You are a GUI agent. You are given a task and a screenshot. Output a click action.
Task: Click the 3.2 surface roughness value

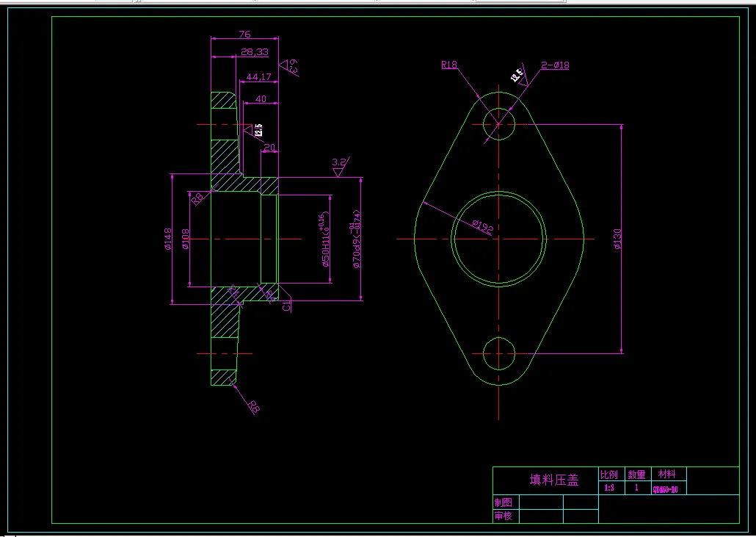point(339,162)
